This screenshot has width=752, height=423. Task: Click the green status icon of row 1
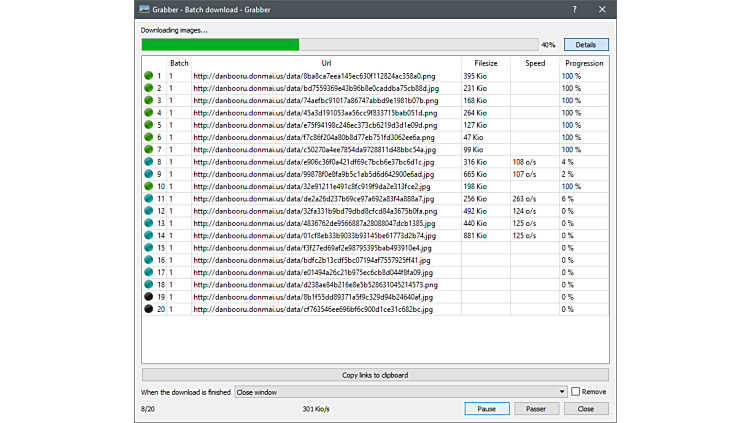148,76
